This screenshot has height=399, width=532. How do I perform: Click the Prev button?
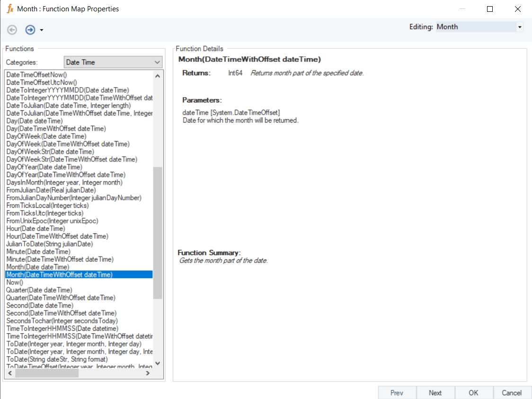pyautogui.click(x=397, y=392)
